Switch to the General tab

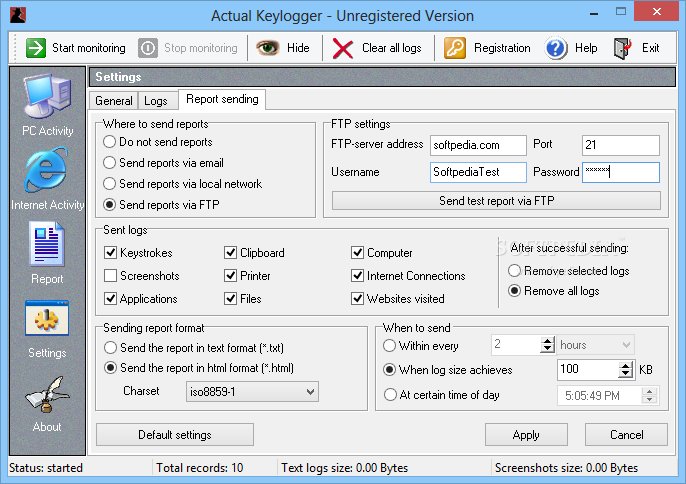pyautogui.click(x=114, y=101)
